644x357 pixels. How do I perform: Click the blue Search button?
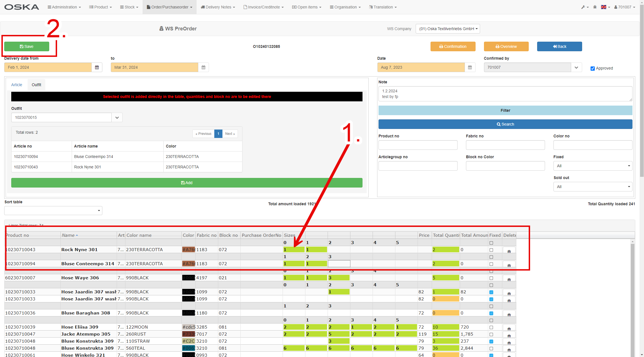pyautogui.click(x=505, y=124)
